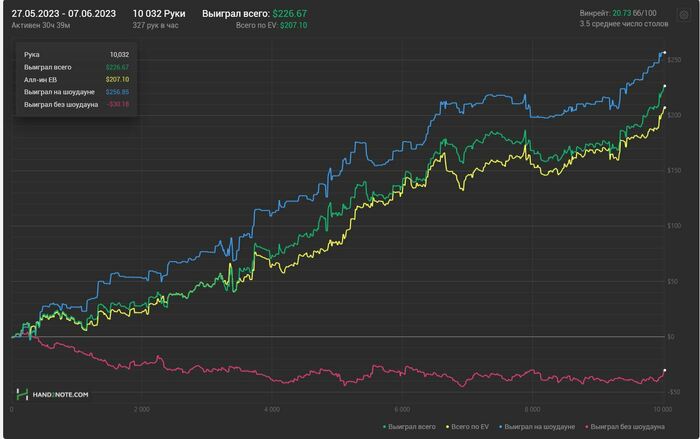Toggle the 'Выиграл на шоудауне' blue legend series

coord(537,427)
